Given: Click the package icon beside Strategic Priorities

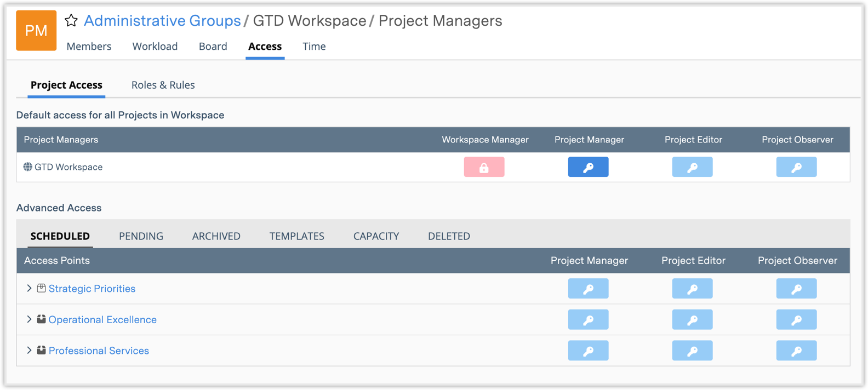Looking at the screenshot, I should [x=41, y=288].
